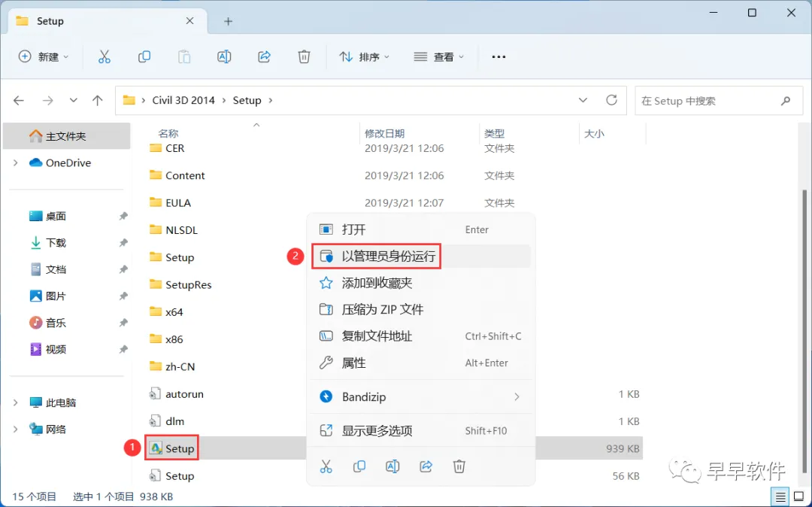The height and width of the screenshot is (507, 812).
Task: Click the 类型 column header
Action: 495,134
